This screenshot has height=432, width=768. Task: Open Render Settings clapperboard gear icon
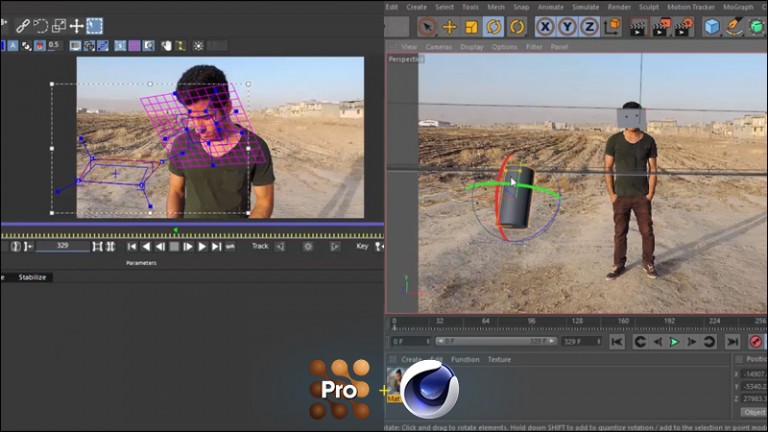click(684, 26)
